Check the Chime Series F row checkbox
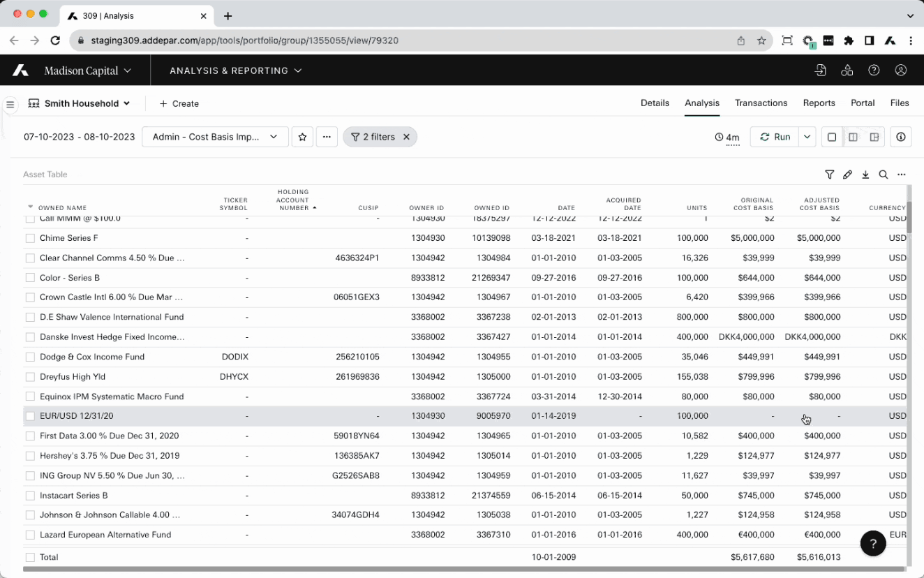924x578 pixels. point(30,238)
